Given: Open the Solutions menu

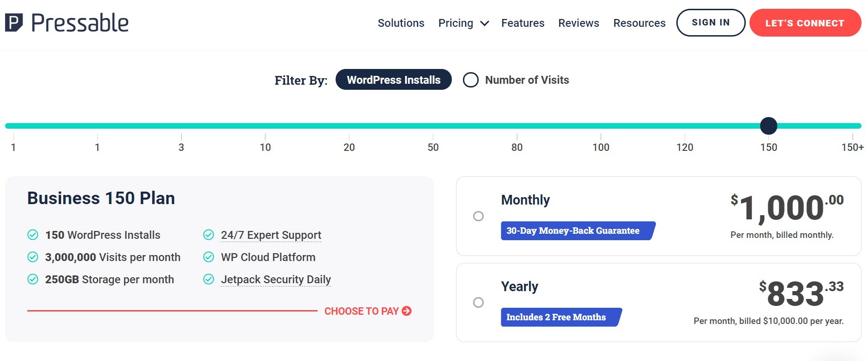Looking at the screenshot, I should 401,23.
